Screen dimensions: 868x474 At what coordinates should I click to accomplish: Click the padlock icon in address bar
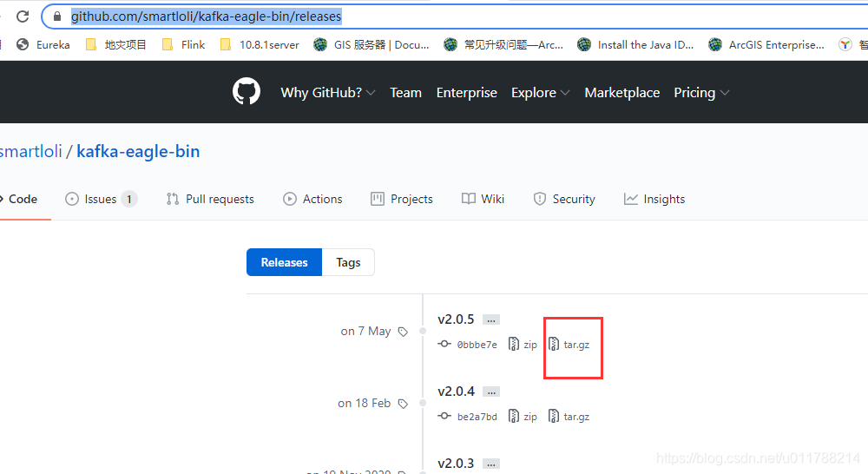click(x=56, y=16)
